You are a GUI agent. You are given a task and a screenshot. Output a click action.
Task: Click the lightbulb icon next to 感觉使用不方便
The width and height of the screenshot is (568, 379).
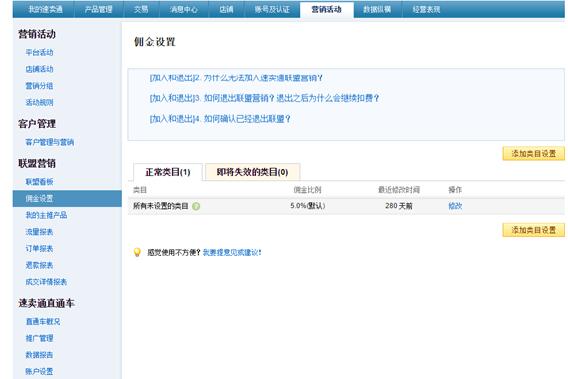(137, 252)
